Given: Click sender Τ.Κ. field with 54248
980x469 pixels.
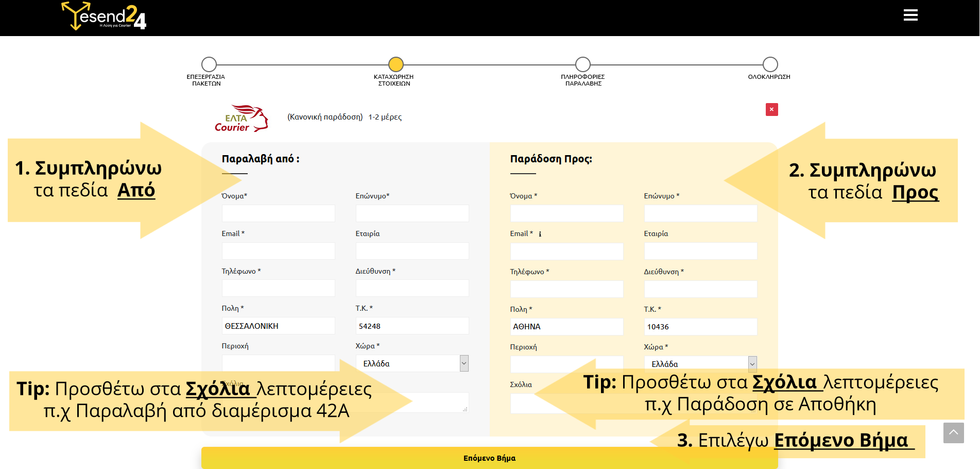Looking at the screenshot, I should click(x=412, y=326).
